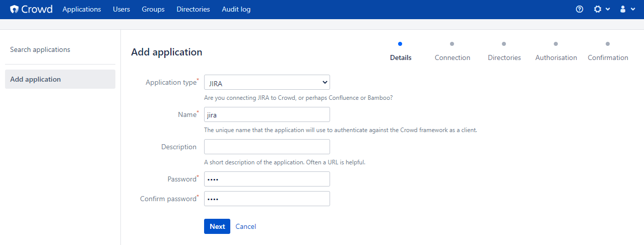Select the Confirmation wizard step
The width and height of the screenshot is (644, 245).
point(608,51)
